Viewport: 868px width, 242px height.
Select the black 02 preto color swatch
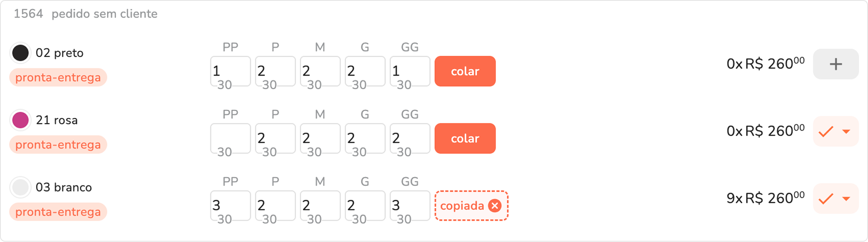pyautogui.click(x=20, y=53)
